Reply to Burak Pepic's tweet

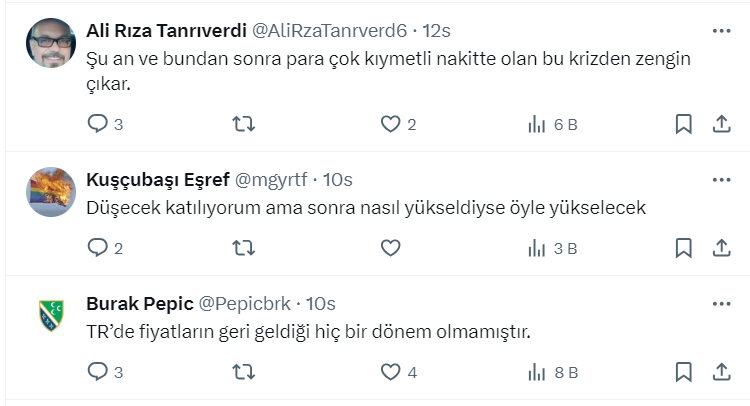click(98, 372)
